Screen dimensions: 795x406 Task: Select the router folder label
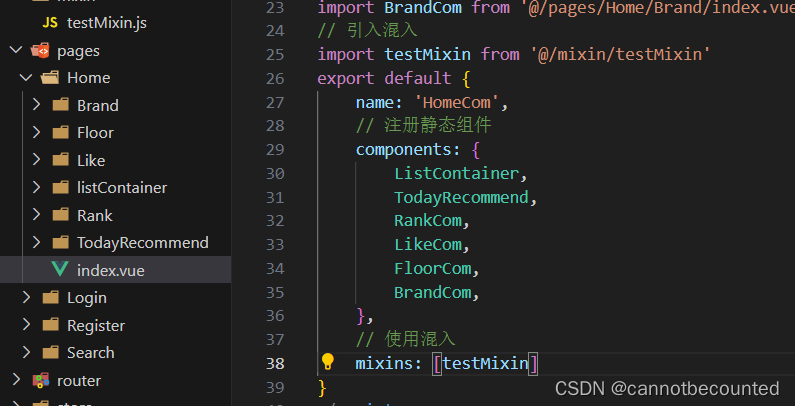pos(79,380)
